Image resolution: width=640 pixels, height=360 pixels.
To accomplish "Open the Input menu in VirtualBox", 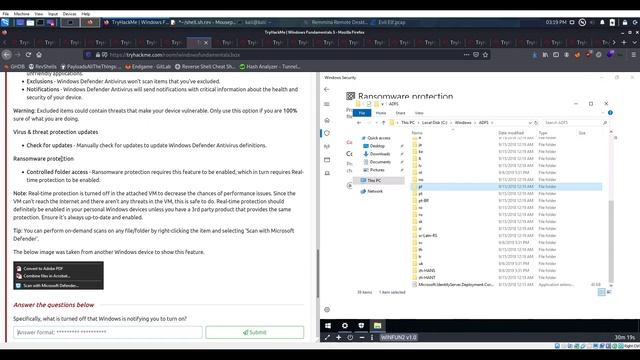I will pyautogui.click(x=53, y=14).
